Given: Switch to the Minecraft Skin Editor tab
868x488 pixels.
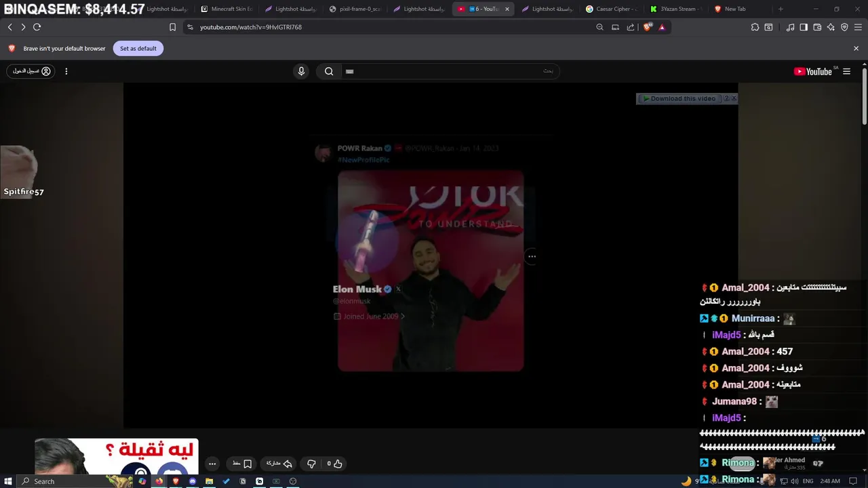Looking at the screenshot, I should [226, 9].
